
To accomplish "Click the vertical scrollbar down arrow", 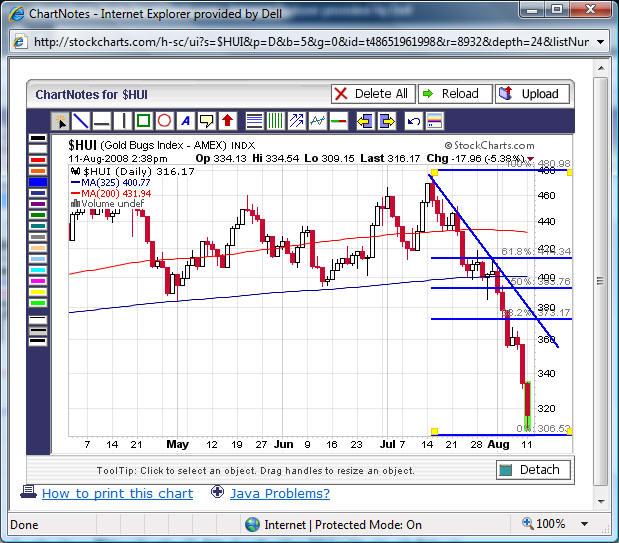I will tap(601, 501).
